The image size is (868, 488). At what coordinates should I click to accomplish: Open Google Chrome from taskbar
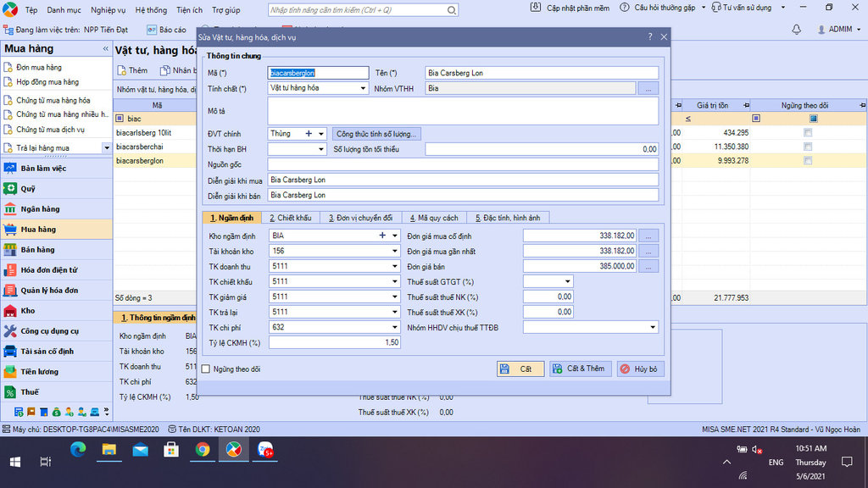click(x=203, y=450)
